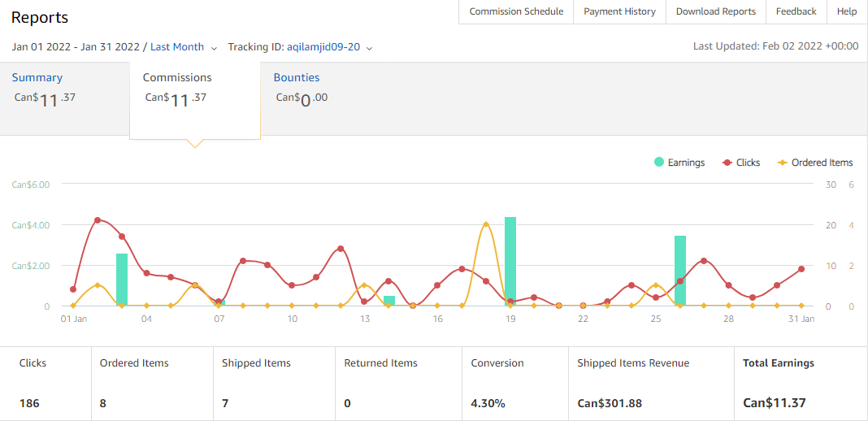Select the highest Clicks point on 02 Jan
The height and width of the screenshot is (421, 868).
tap(98, 220)
